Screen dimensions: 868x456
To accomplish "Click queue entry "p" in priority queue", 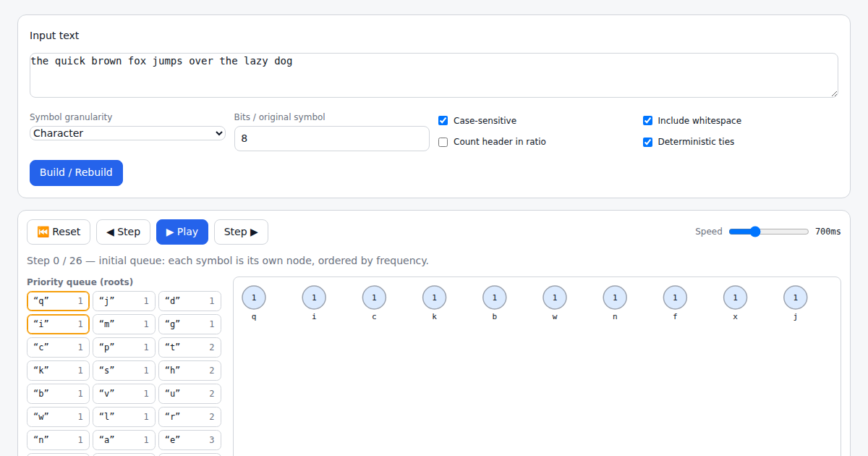I will pos(124,347).
